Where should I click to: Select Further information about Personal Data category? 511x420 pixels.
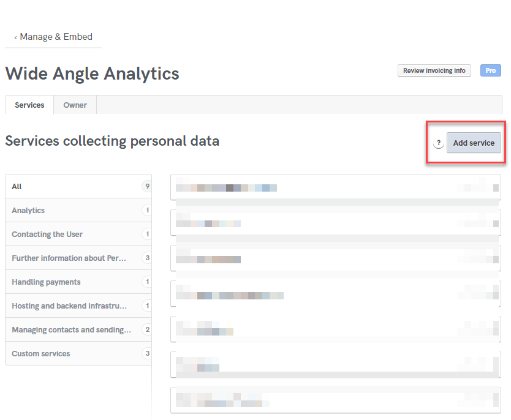(78, 258)
